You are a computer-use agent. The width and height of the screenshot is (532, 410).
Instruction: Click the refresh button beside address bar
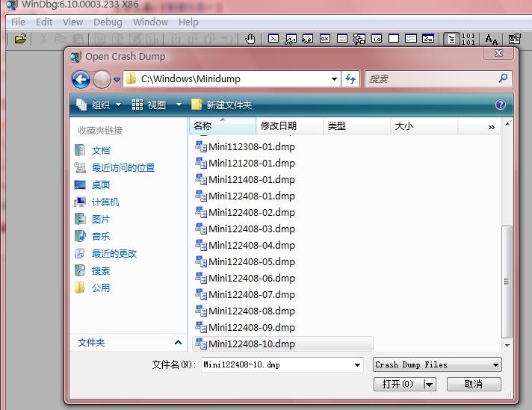pyautogui.click(x=350, y=79)
